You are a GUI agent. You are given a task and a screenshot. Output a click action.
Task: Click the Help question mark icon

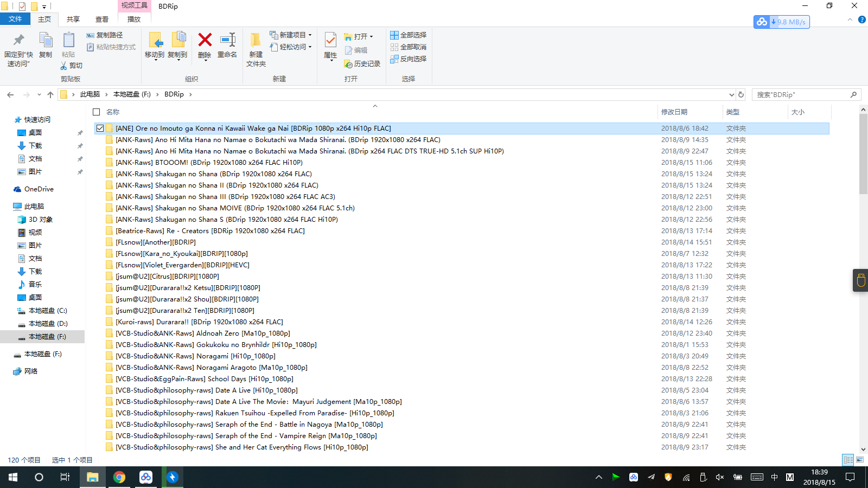coord(861,20)
